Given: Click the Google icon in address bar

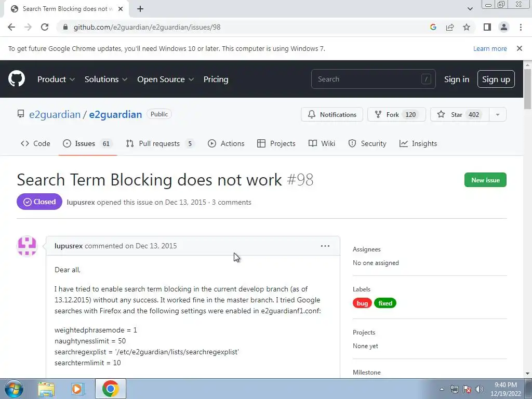Looking at the screenshot, I should pos(433,27).
